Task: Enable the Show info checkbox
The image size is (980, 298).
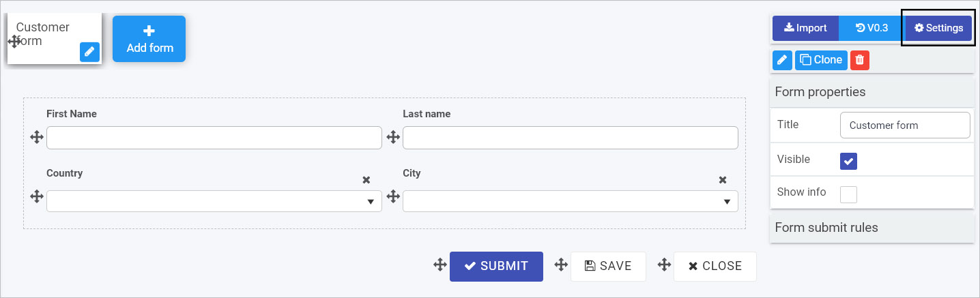Action: coord(848,194)
